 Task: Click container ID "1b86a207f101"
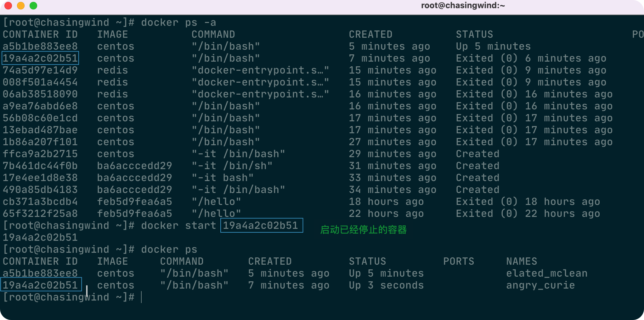[40, 142]
